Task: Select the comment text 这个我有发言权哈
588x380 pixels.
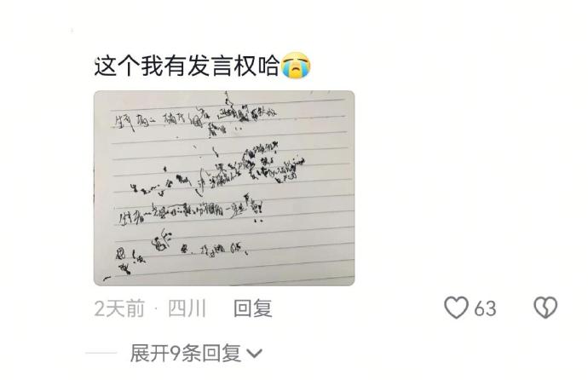Action: [x=187, y=66]
